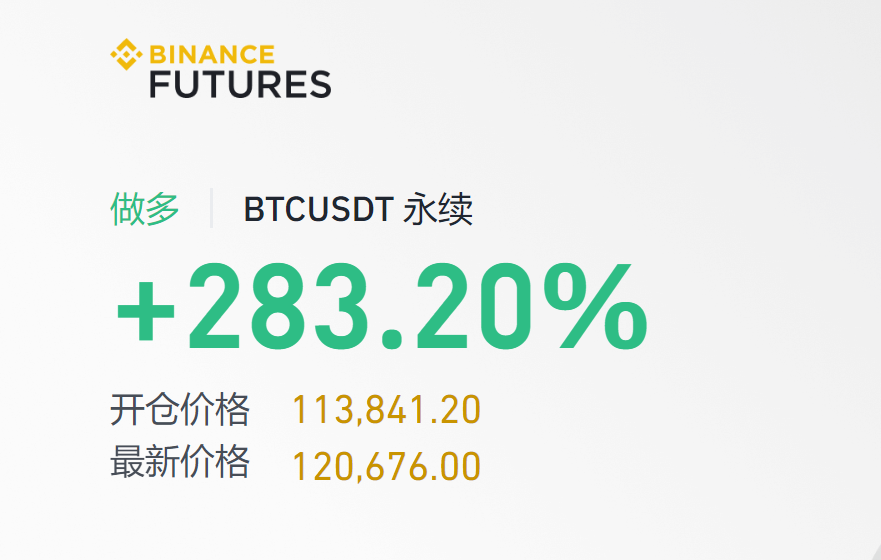Click the vertical divider beside 做多
The width and height of the screenshot is (881, 560).
211,209
